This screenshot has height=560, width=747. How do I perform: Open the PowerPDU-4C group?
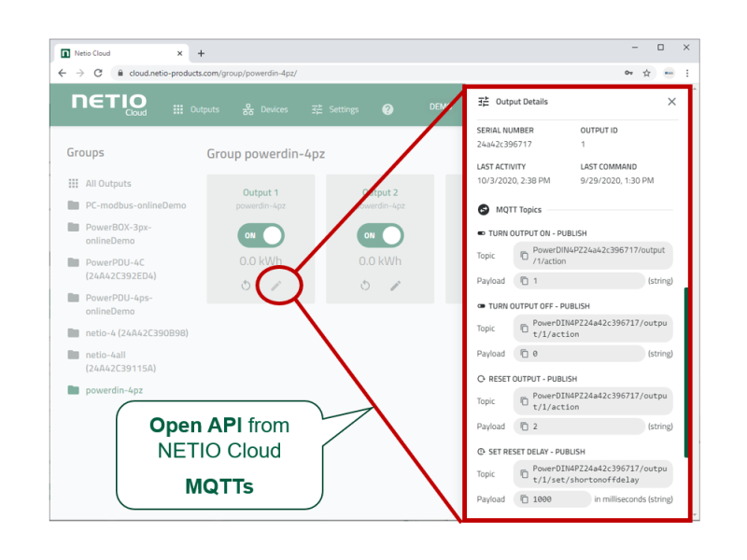pyautogui.click(x=112, y=269)
